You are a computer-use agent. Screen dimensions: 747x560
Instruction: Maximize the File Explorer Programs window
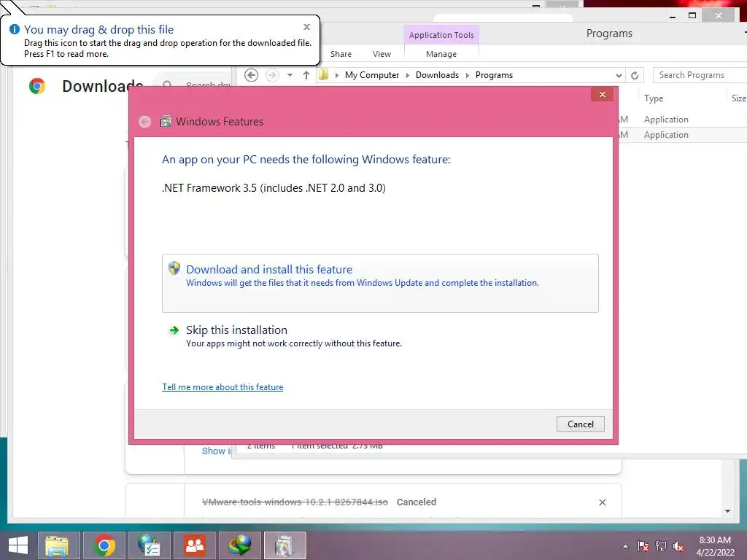tap(692, 16)
